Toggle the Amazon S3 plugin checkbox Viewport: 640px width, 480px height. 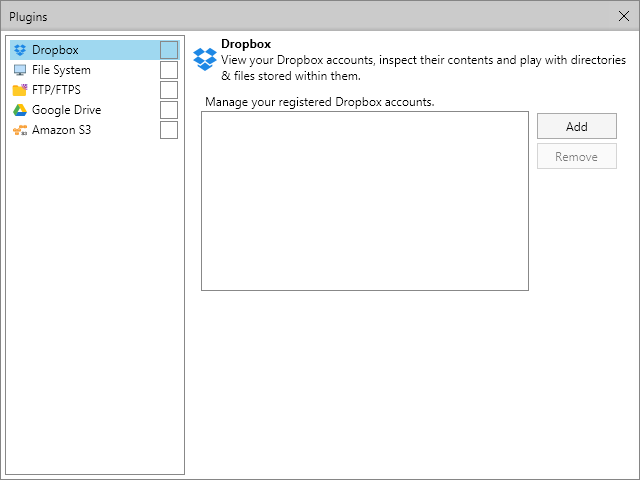[169, 130]
